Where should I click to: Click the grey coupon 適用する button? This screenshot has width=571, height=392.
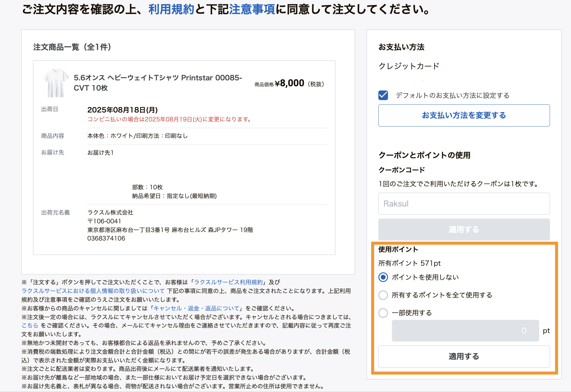point(464,229)
